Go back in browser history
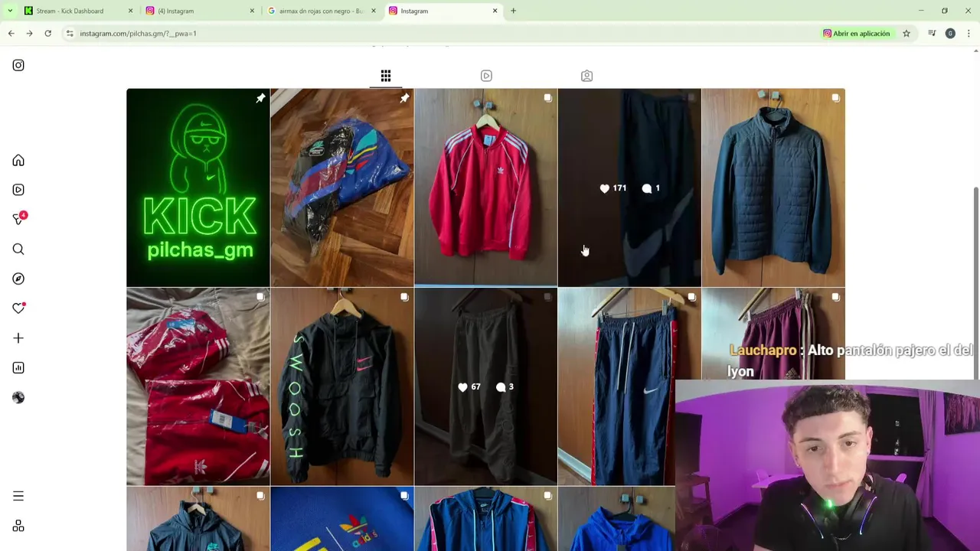This screenshot has height=551, width=980. pos(11,34)
